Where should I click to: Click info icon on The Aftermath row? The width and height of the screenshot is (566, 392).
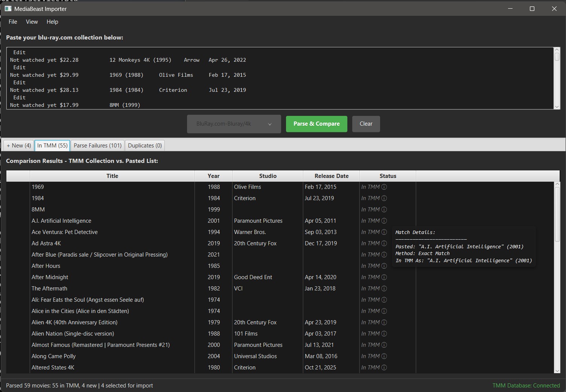point(384,289)
